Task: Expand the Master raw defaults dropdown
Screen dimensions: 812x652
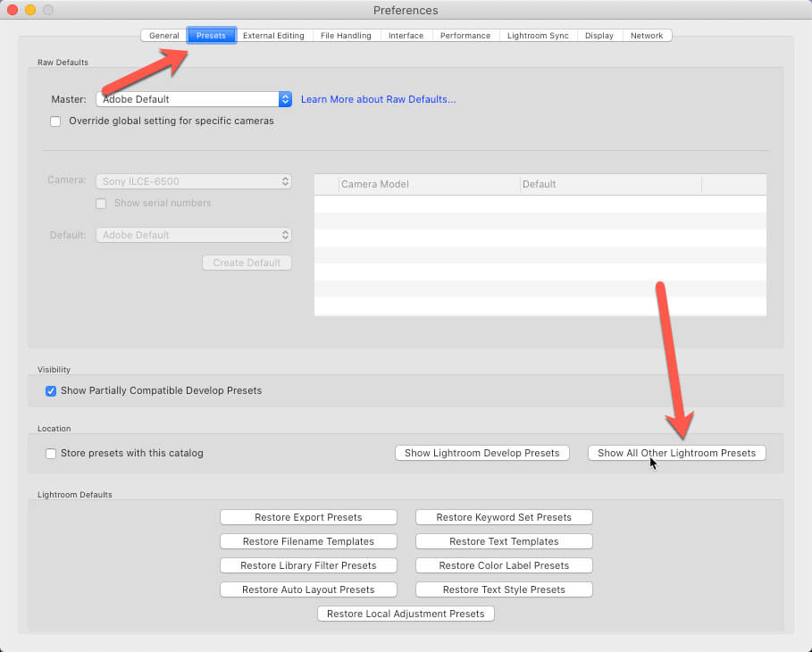Action: (194, 99)
